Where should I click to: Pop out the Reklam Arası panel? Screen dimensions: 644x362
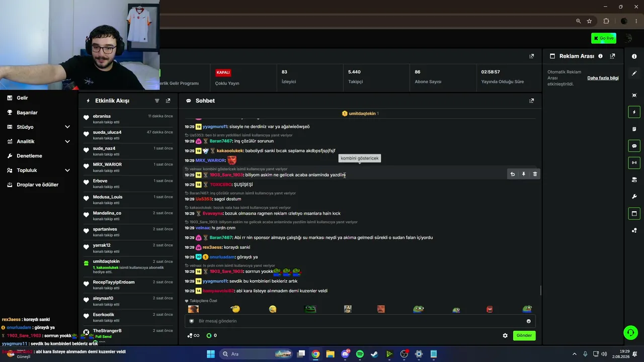point(612,56)
